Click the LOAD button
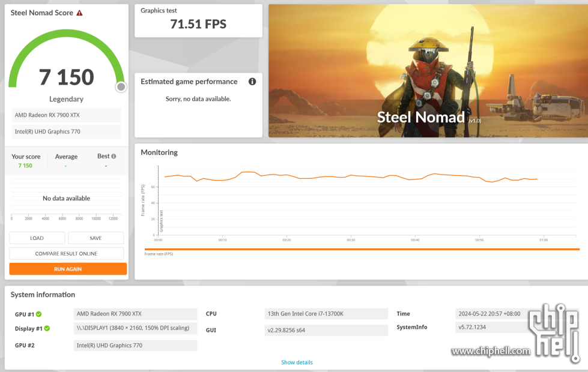 point(37,238)
